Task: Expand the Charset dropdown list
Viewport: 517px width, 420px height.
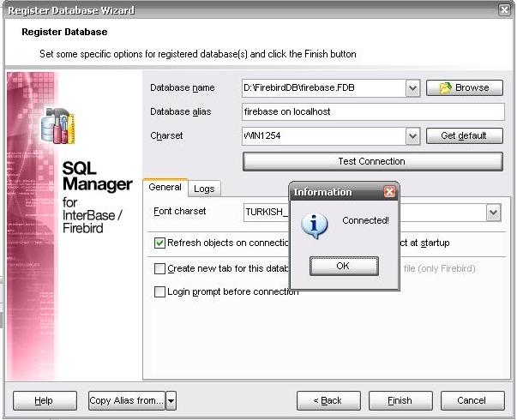Action: (x=412, y=135)
